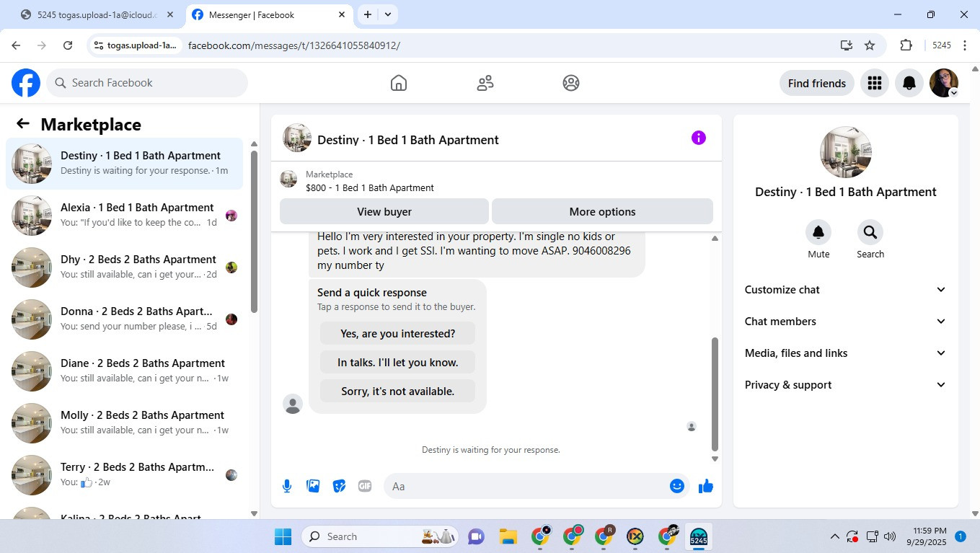
Task: Open Diane 2 Beds 2 Baths chat
Action: point(125,371)
